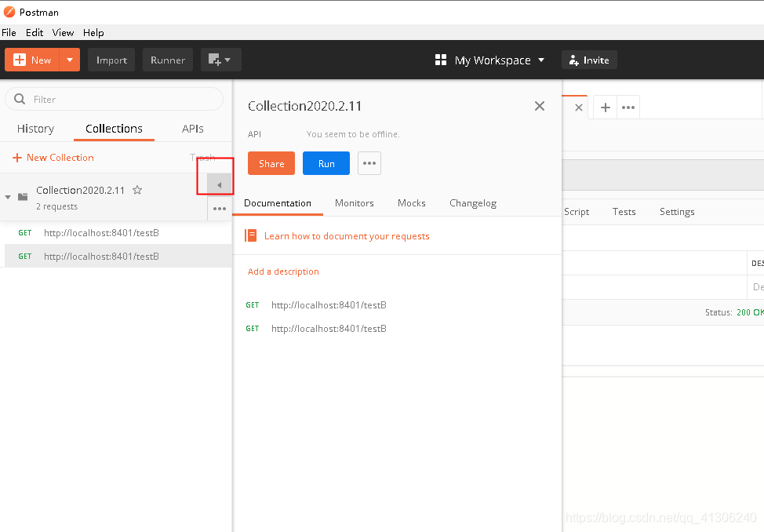Image resolution: width=764 pixels, height=532 pixels.
Task: Switch to the Collections sidebar tab
Action: pos(114,129)
